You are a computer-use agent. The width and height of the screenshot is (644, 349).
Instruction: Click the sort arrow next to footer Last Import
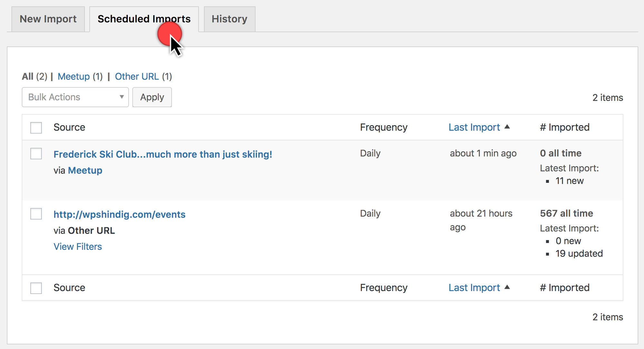click(508, 288)
